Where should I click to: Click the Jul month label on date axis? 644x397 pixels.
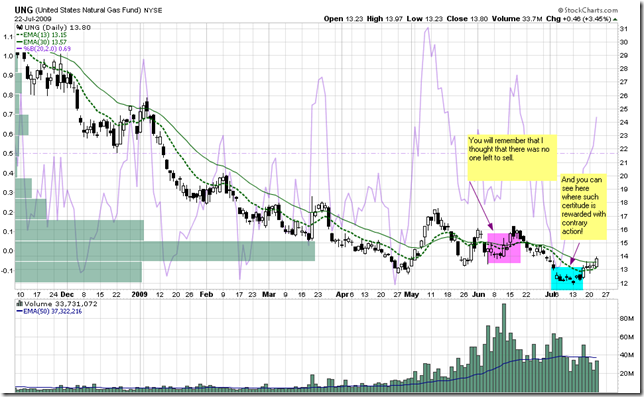pyautogui.click(x=549, y=294)
